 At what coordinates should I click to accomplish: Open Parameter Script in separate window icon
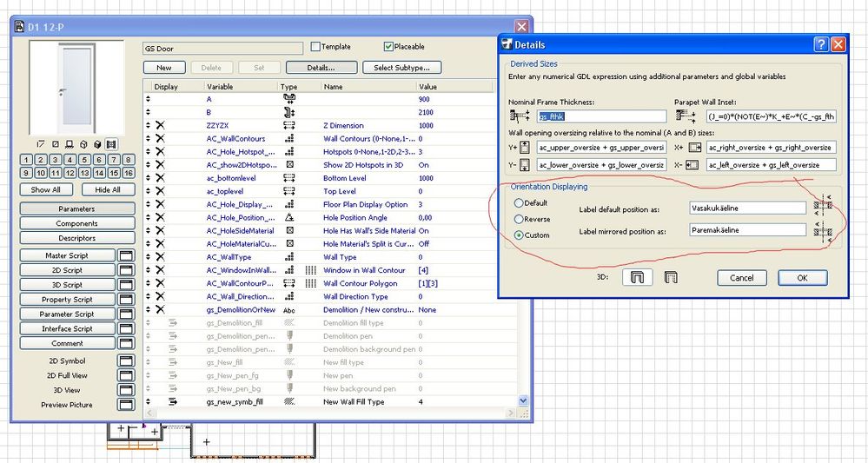[126, 314]
